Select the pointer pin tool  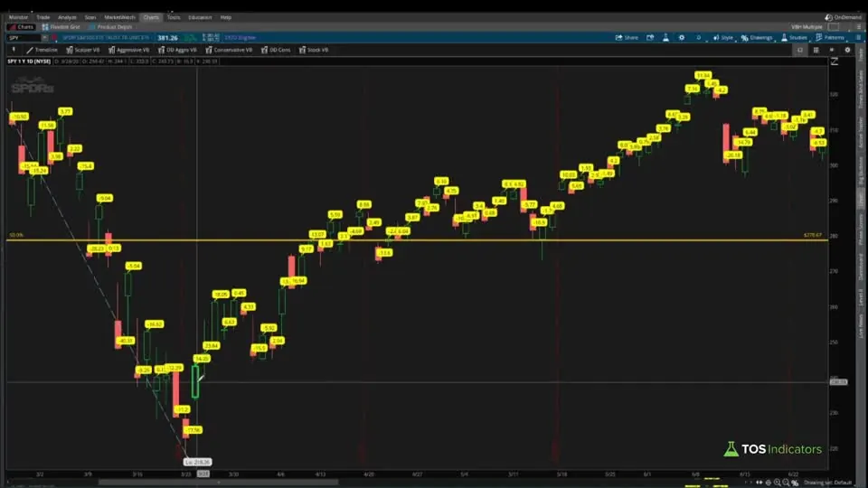(14, 50)
